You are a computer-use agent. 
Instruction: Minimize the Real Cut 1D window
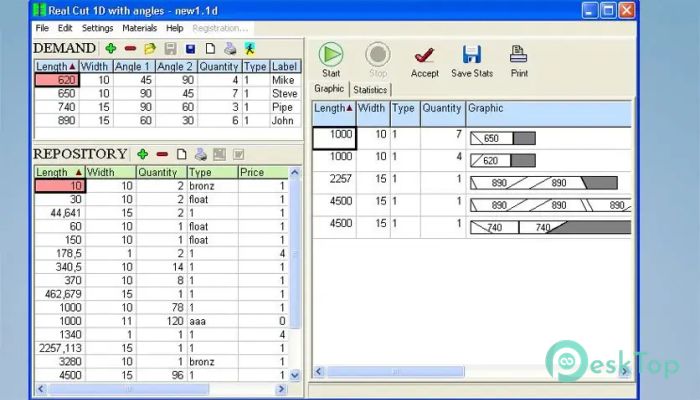tap(589, 10)
